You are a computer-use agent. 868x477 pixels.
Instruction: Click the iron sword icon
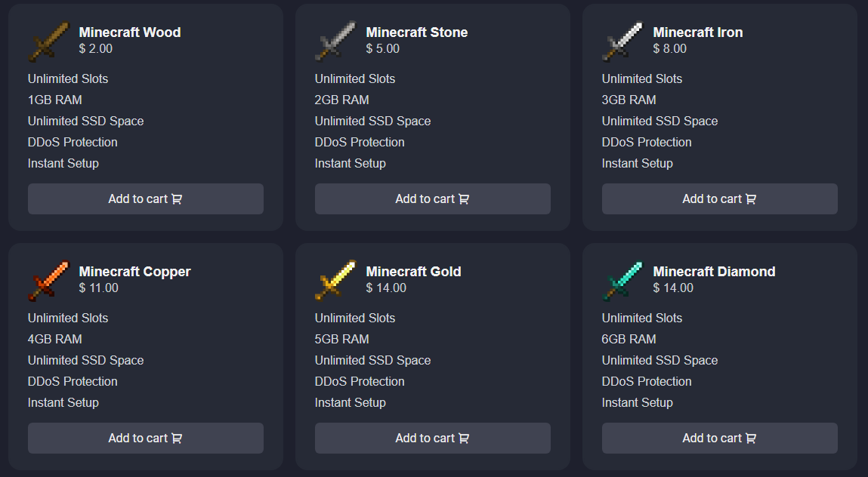click(x=622, y=41)
